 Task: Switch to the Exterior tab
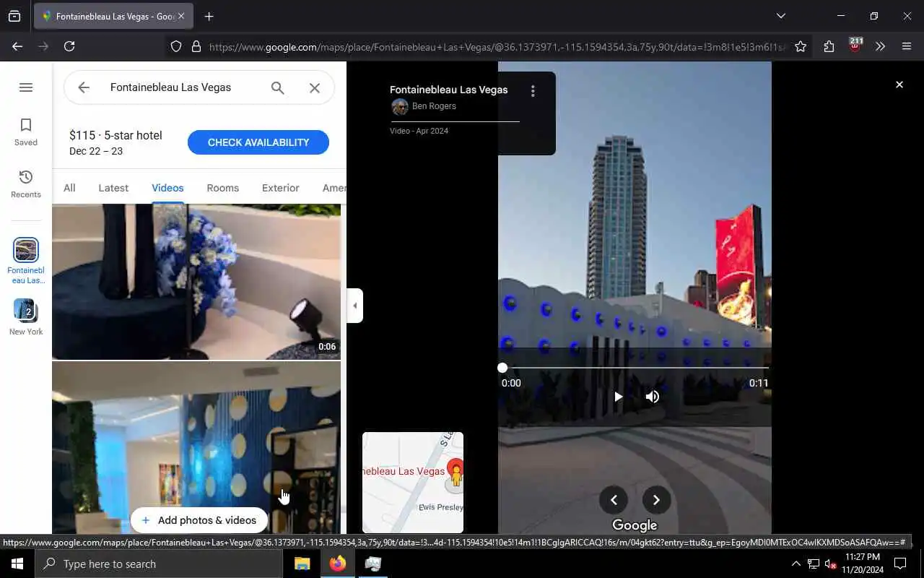click(281, 188)
